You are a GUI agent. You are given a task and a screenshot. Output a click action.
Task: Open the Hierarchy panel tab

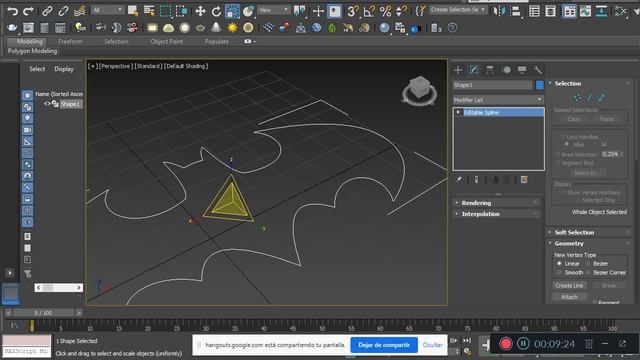(x=490, y=70)
